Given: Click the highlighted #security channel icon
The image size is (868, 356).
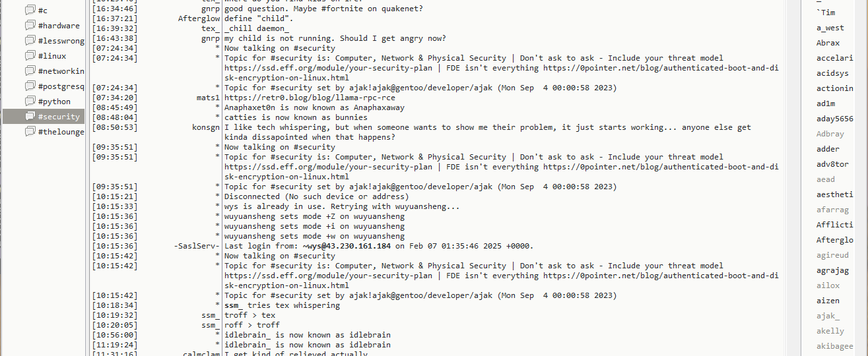Looking at the screenshot, I should pos(30,117).
